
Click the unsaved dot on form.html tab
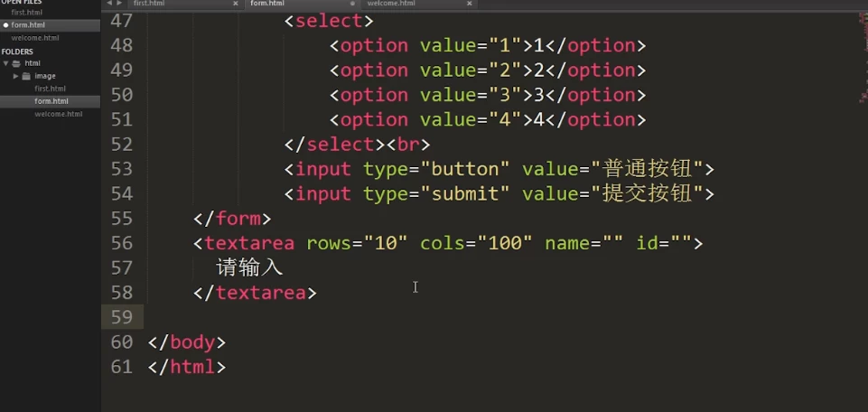(x=352, y=4)
